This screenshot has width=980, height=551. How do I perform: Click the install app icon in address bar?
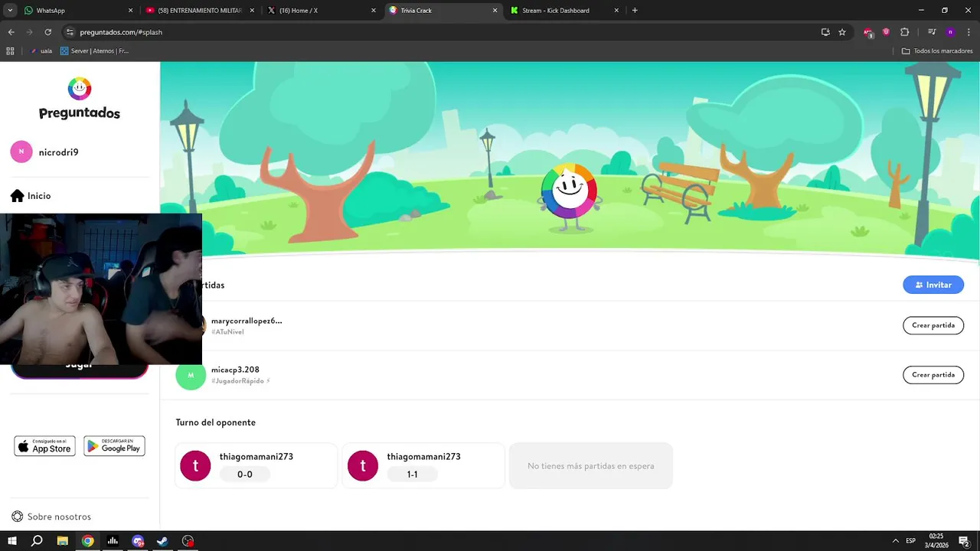click(825, 32)
